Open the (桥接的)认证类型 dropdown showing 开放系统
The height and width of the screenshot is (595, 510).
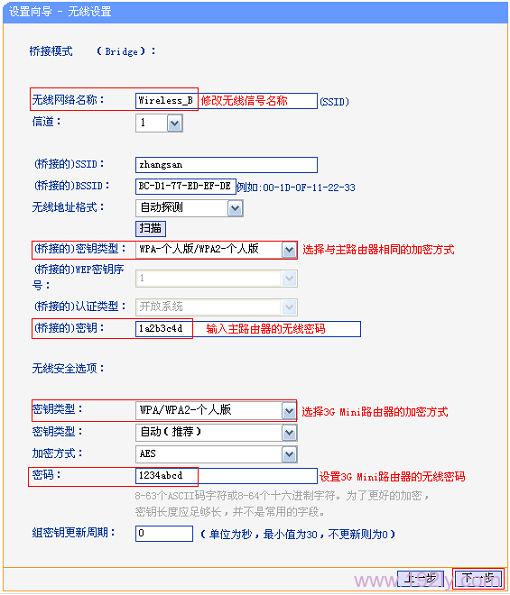pos(216,307)
